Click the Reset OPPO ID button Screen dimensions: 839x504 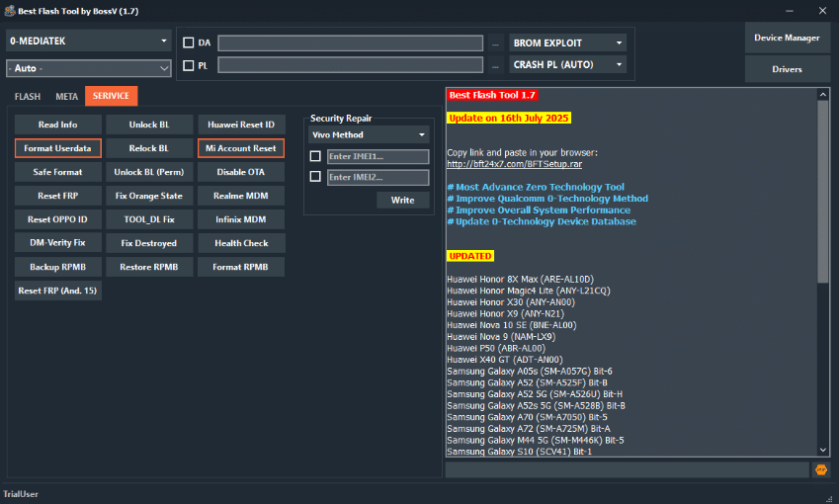pos(57,219)
